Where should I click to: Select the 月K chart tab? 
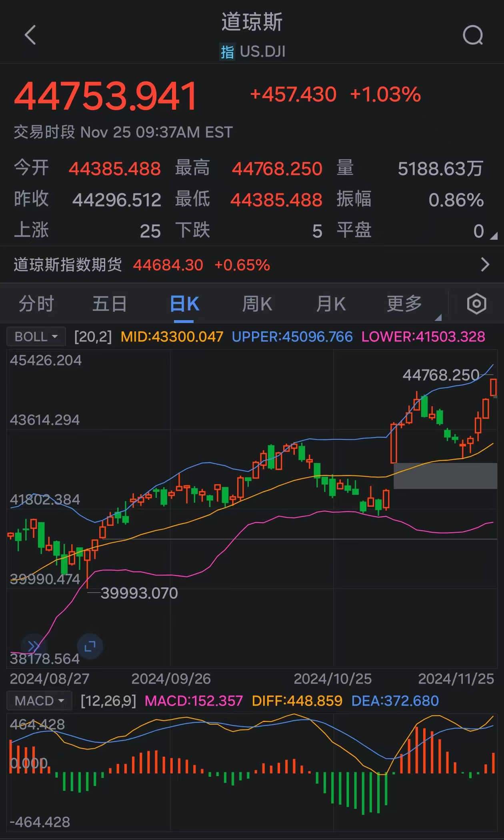pos(330,304)
